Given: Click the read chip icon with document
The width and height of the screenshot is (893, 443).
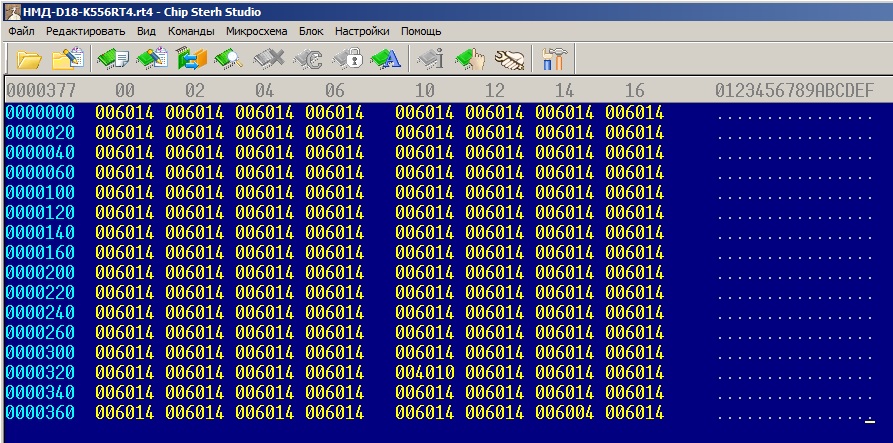Looking at the screenshot, I should [113, 60].
